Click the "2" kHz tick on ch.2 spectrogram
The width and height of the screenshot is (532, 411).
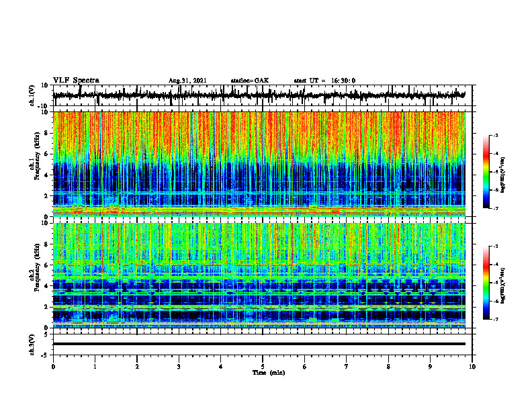pyautogui.click(x=46, y=307)
